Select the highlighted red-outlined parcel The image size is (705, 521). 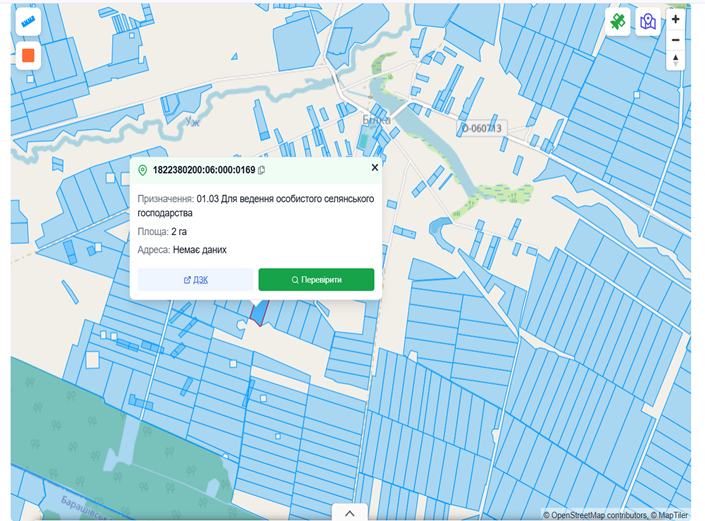pyautogui.click(x=259, y=313)
